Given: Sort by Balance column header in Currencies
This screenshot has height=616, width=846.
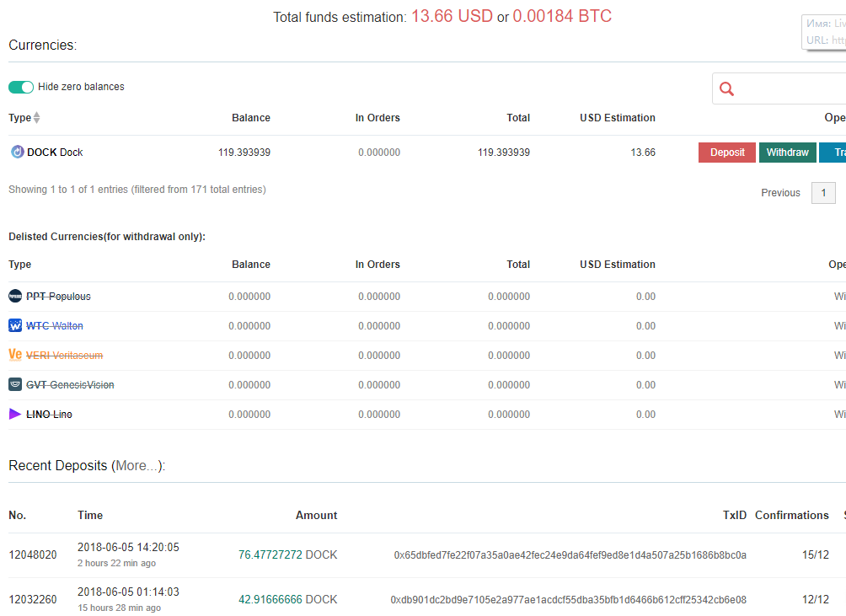Looking at the screenshot, I should [x=251, y=118].
